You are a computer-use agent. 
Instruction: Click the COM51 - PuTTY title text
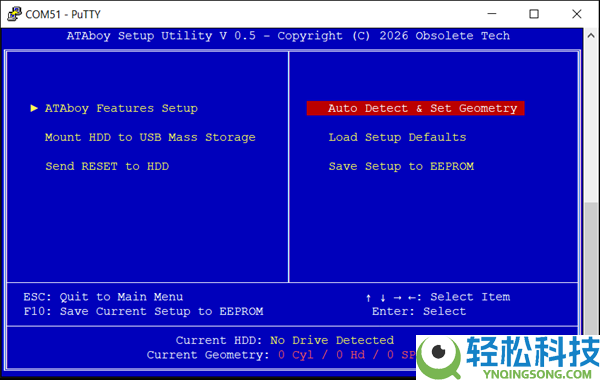tap(63, 15)
